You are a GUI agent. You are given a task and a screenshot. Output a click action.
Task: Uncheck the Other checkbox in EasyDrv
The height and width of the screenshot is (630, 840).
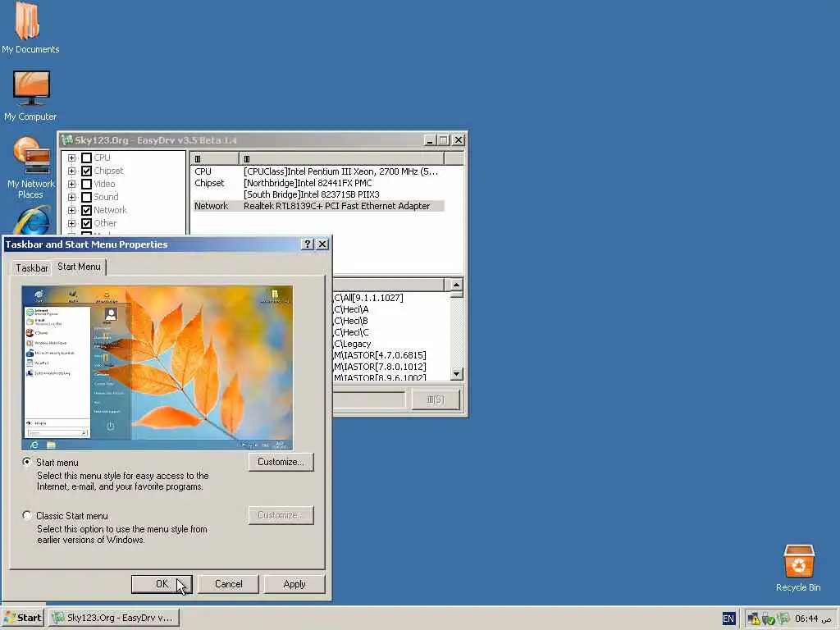(x=86, y=223)
